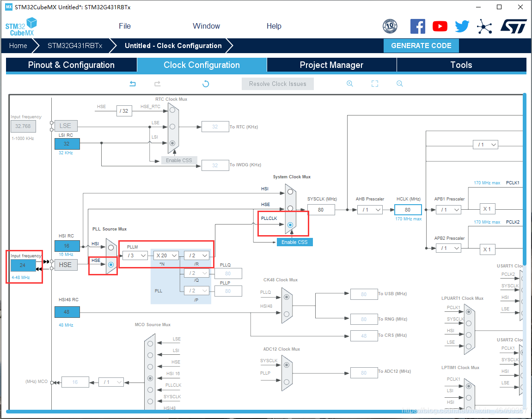Select HSE_RTC in the RTC Clock Mux
Viewport: 532px width, 419px height.
pos(172,110)
